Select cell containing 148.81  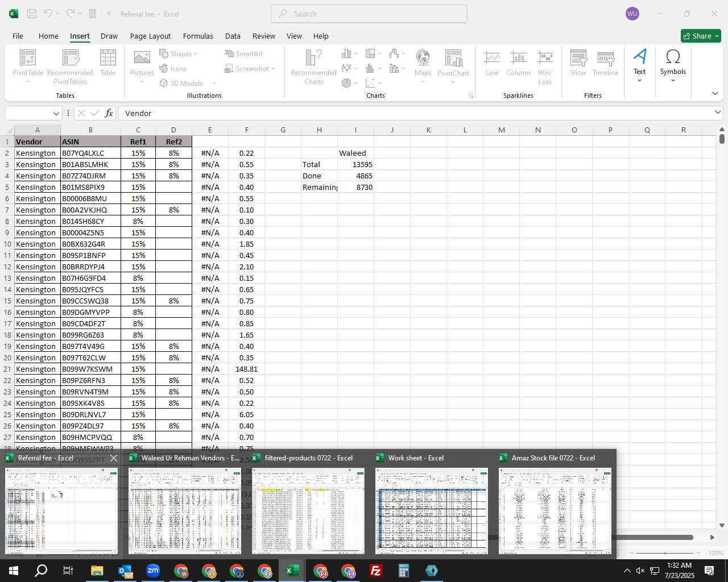pos(246,369)
